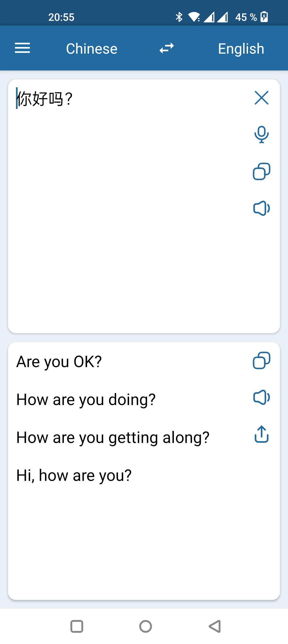Swap Chinese and English languages
The height and width of the screenshot is (644, 288).
(x=167, y=48)
